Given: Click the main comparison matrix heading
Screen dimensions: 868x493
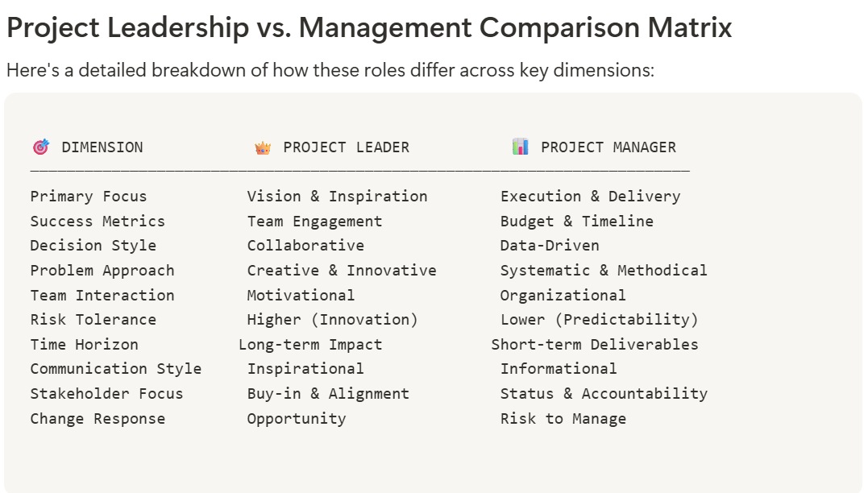Looking at the screenshot, I should point(368,28).
